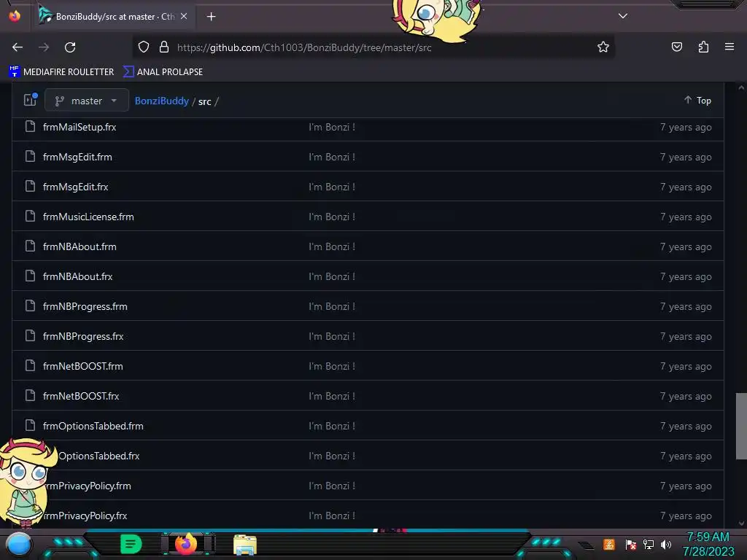
Task: Click file icon beside frmMusicLicense.frm
Action: point(30,216)
